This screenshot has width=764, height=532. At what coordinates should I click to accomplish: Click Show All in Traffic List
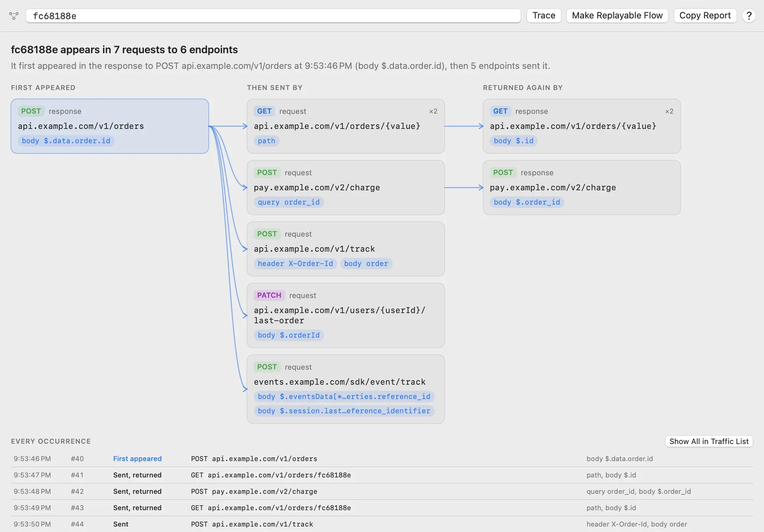(709, 441)
